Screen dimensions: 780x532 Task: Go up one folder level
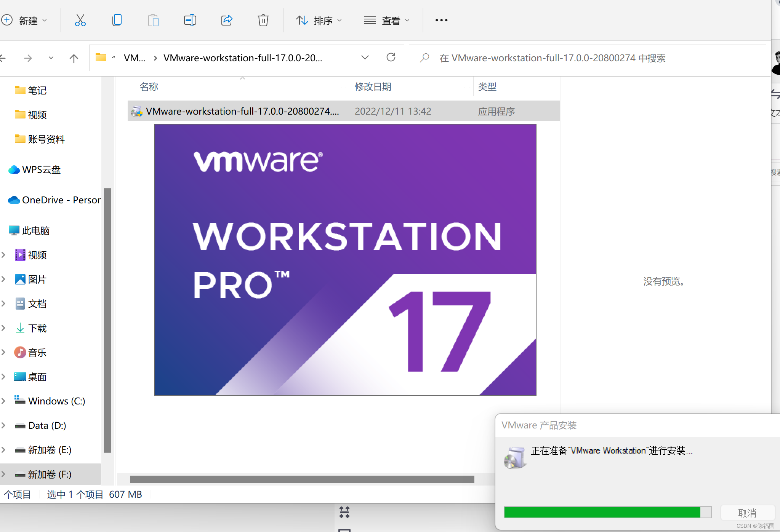coord(74,58)
